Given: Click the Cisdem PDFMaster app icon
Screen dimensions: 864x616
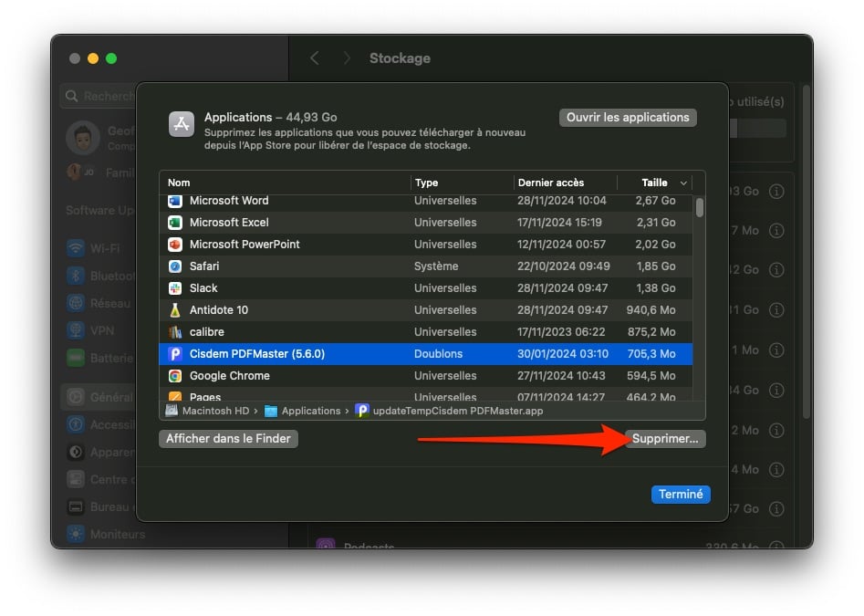Looking at the screenshot, I should 174,354.
